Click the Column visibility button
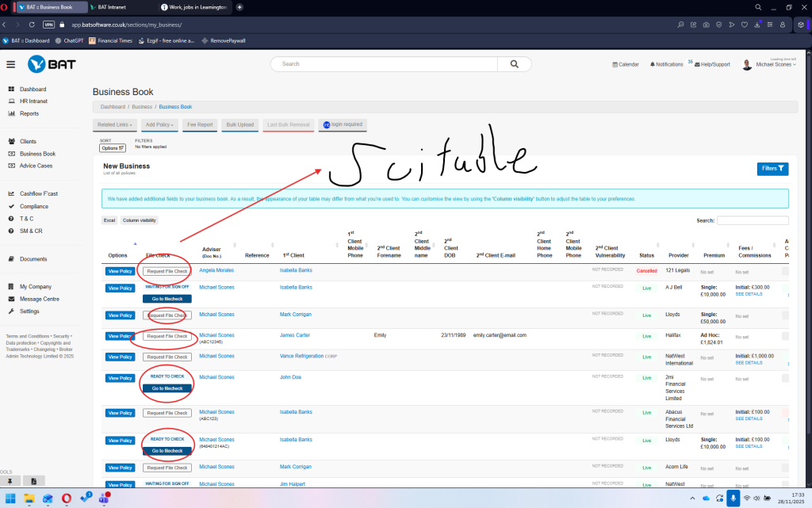The image size is (812, 508). 140,220
